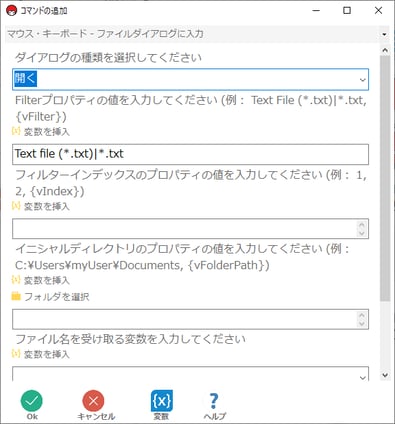Insert variable under the filter index label
This screenshot has height=424, width=395.
pyautogui.click(x=41, y=206)
